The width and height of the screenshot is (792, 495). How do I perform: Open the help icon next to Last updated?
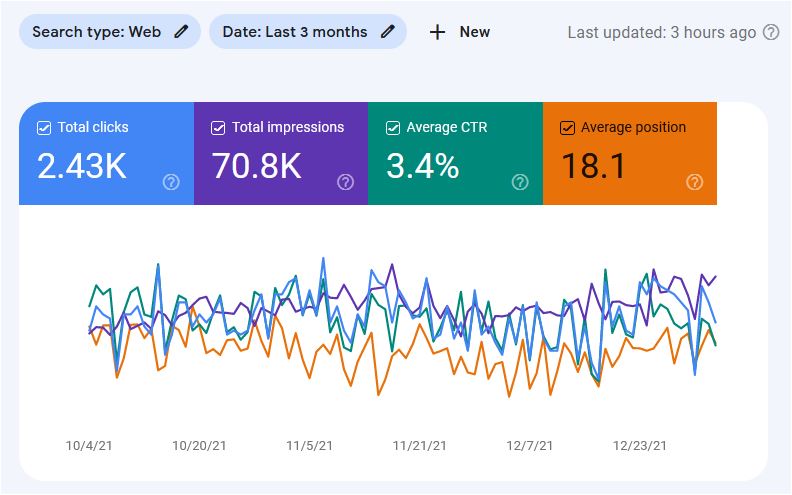(x=771, y=32)
